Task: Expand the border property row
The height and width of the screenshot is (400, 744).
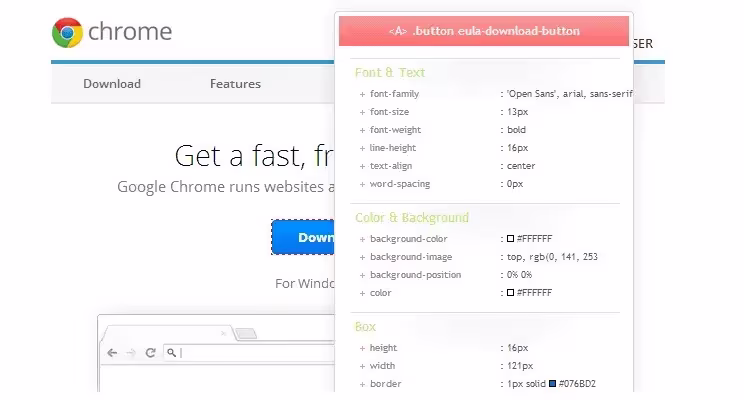Action: [x=362, y=384]
